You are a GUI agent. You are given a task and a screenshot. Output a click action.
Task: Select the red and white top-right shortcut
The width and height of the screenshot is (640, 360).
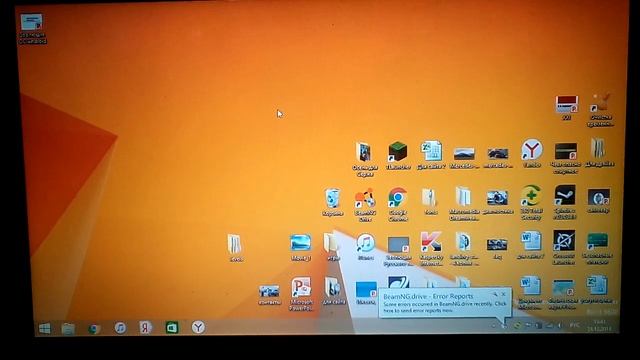(x=567, y=108)
